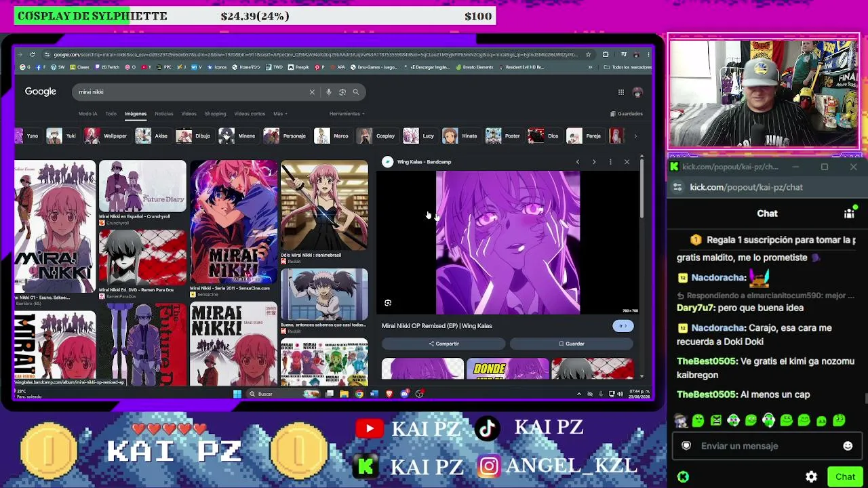The width and height of the screenshot is (868, 488).
Task: Switch to the 'Modo IA' tab
Action: pos(87,114)
